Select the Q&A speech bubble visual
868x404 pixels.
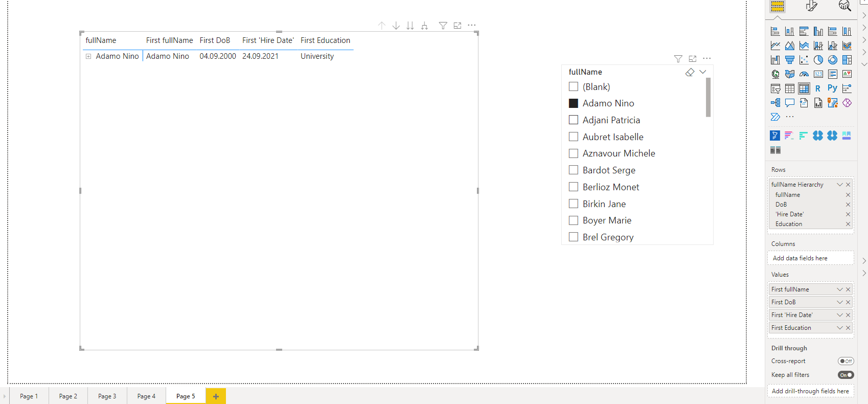coord(790,103)
